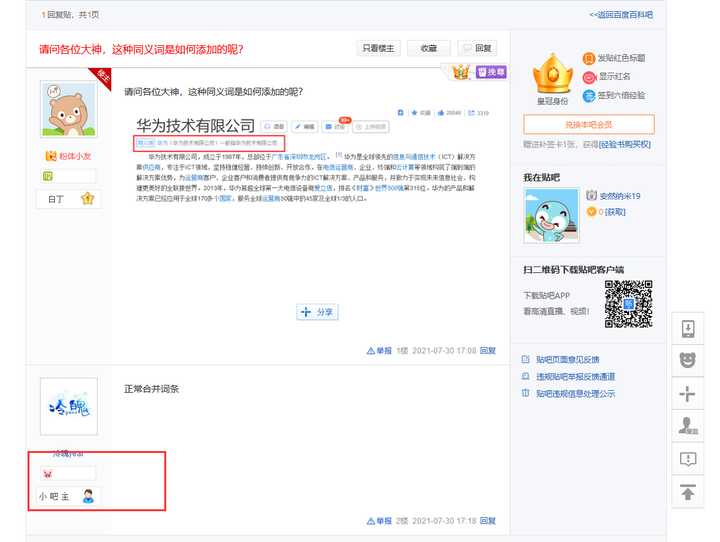Jump to top with the up-arrow icon
This screenshot has height=542, width=720.
click(x=687, y=492)
